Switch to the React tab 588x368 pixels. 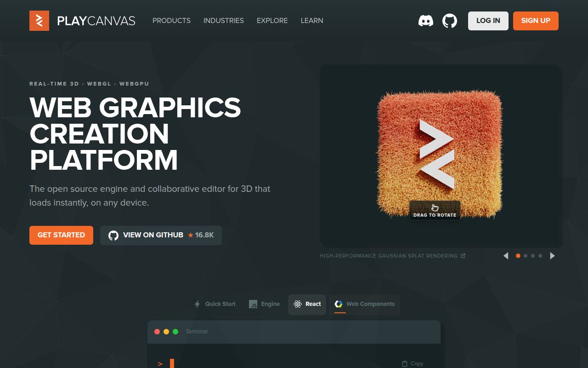pos(307,305)
